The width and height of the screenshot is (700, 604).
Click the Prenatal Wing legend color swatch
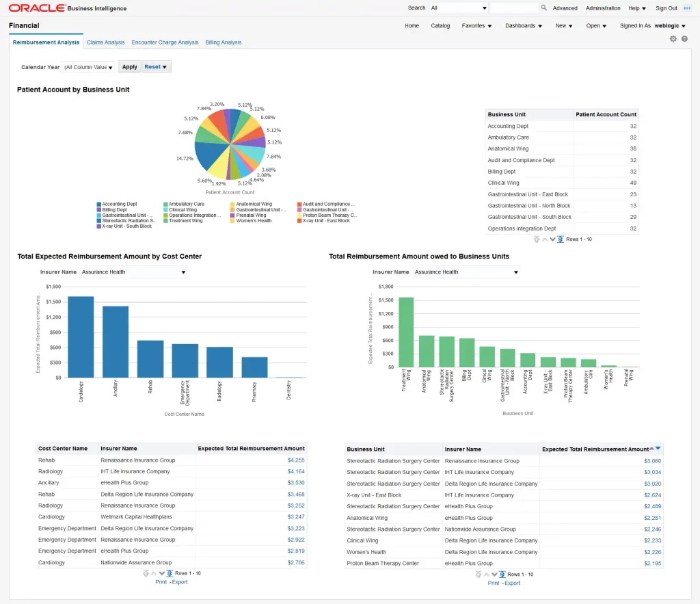[x=232, y=215]
